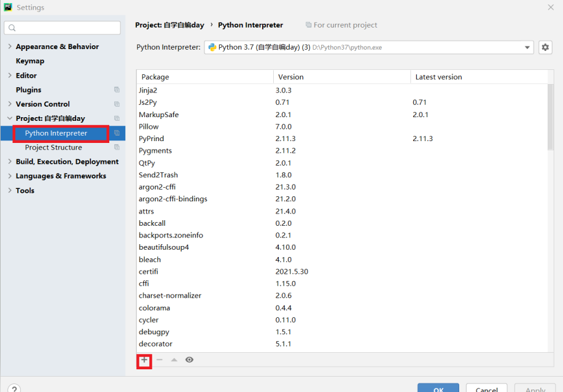Image resolution: width=563 pixels, height=392 pixels.
Task: Select the attrs package row
Action: click(x=342, y=211)
